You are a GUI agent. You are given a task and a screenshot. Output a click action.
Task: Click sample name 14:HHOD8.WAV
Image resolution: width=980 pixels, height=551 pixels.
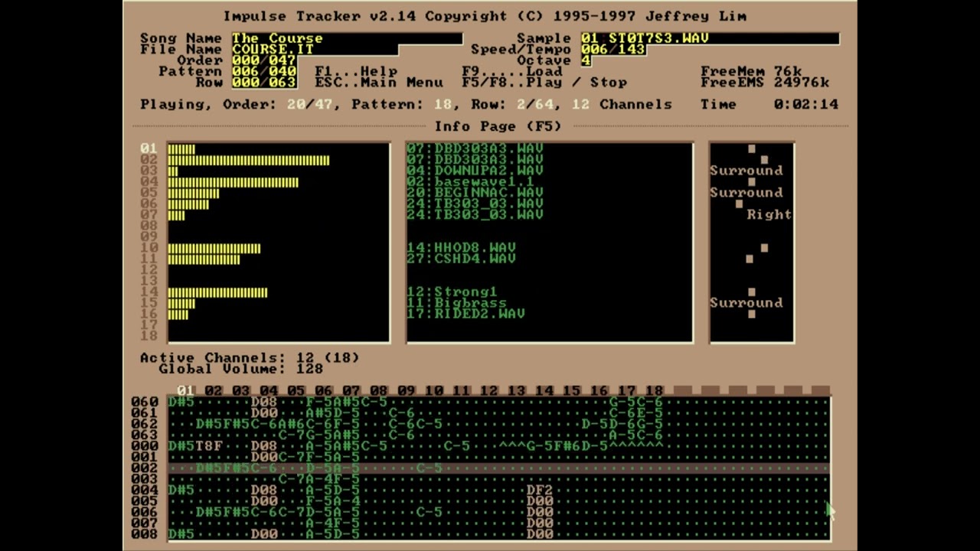(x=461, y=248)
